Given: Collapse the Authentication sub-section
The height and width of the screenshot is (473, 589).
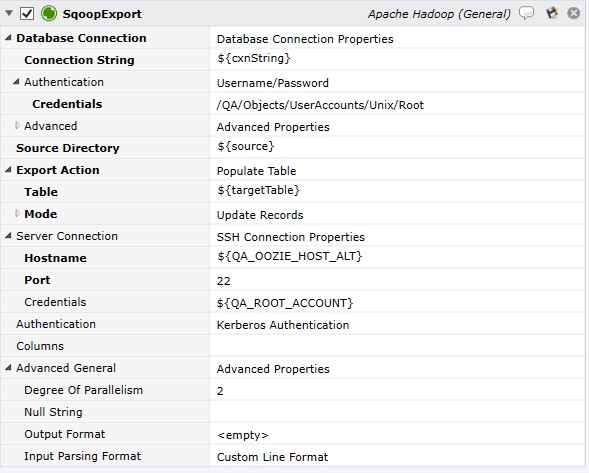Looking at the screenshot, I should tap(16, 82).
